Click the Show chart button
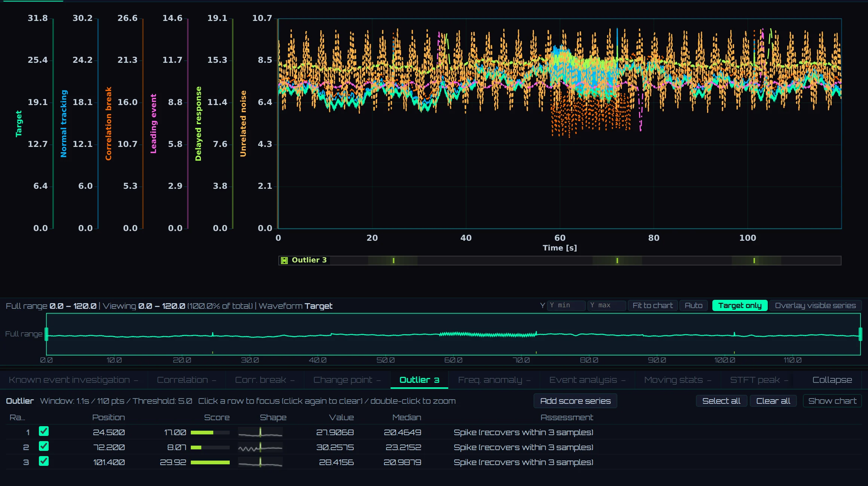Viewport: 868px width, 486px height. click(x=832, y=401)
